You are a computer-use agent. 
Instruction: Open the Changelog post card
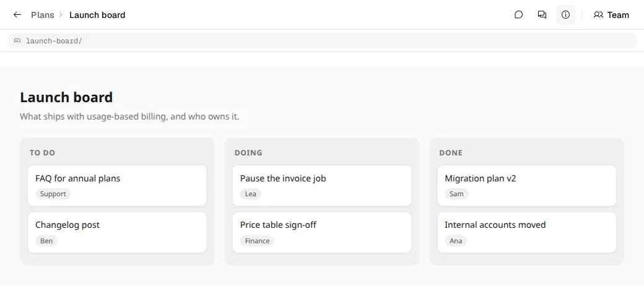pos(117,232)
